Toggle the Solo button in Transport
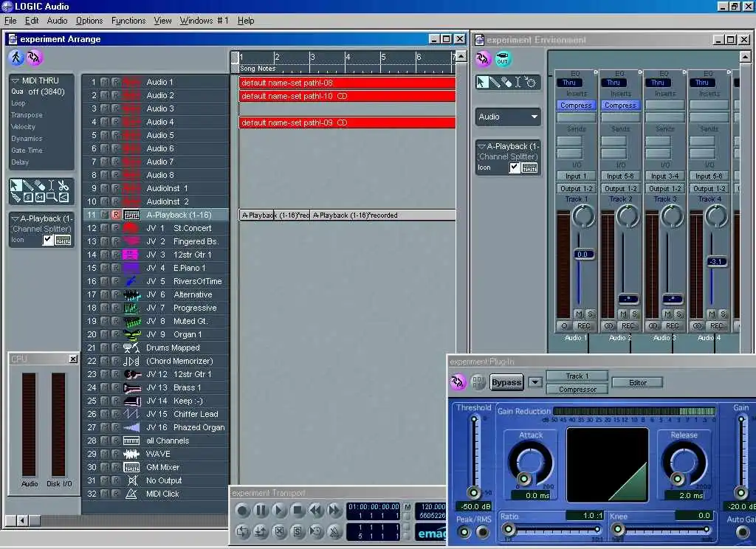Image resolution: width=756 pixels, height=549 pixels. [x=298, y=531]
